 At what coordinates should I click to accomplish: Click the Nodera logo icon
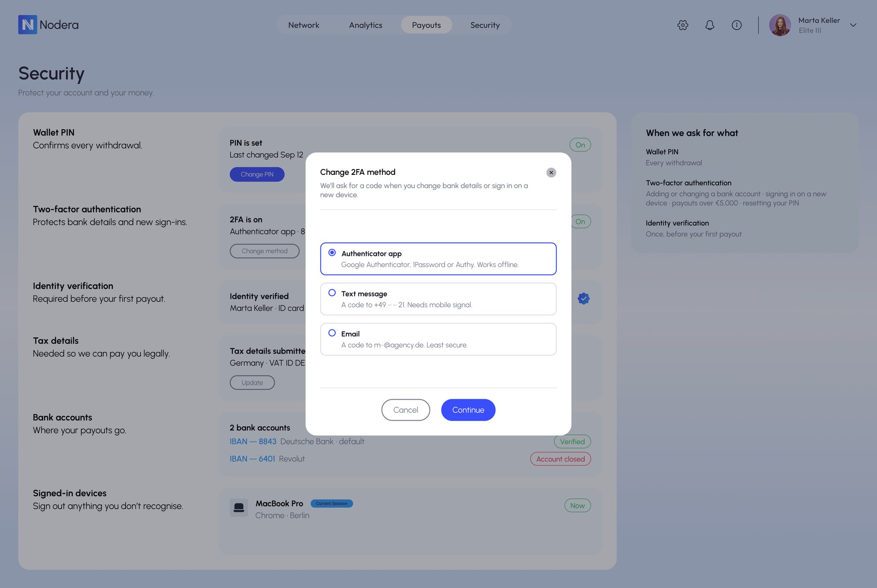point(28,25)
